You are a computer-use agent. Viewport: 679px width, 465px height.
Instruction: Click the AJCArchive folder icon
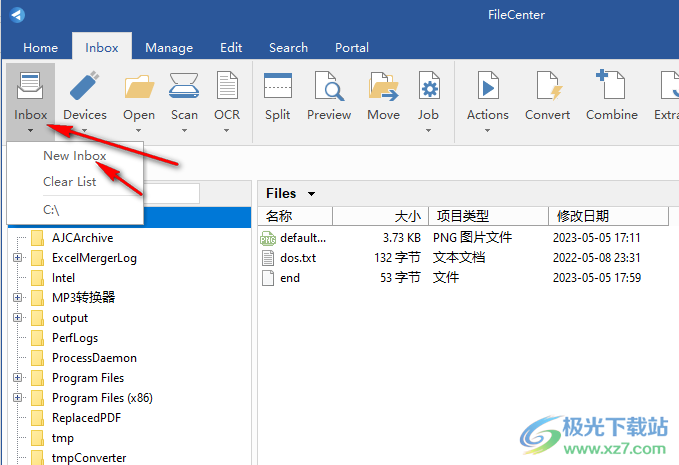pyautogui.click(x=37, y=238)
